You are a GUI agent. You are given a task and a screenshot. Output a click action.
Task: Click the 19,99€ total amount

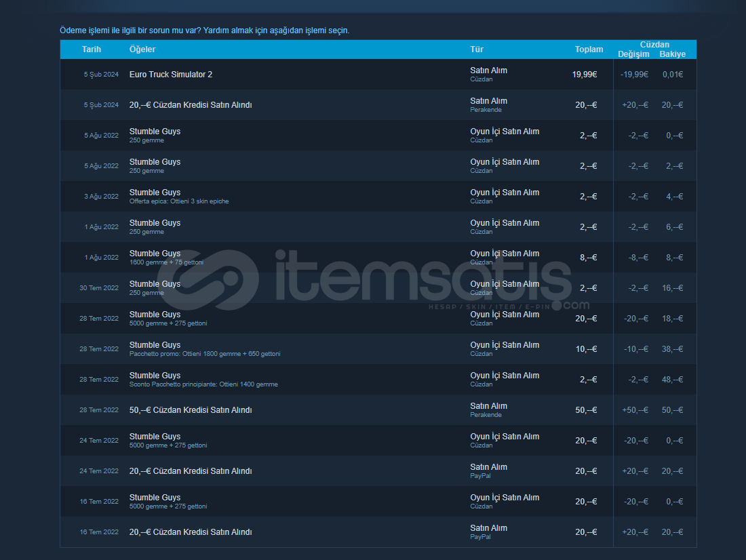pos(584,74)
